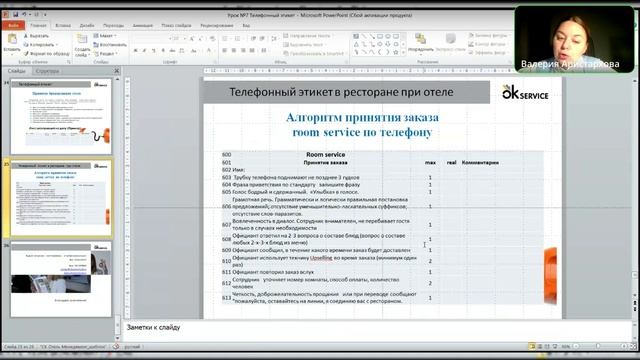Switch to Slide Sorter view in status bar

point(540,346)
